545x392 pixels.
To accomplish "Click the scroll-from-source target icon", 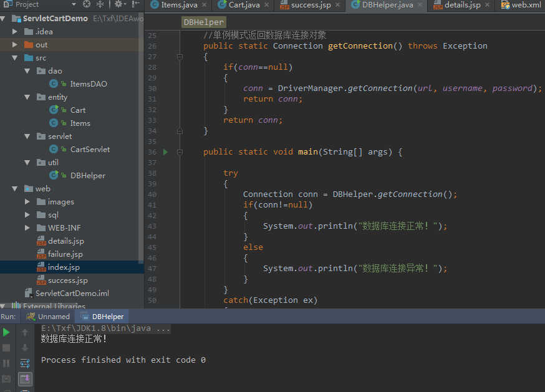I will (x=87, y=4).
